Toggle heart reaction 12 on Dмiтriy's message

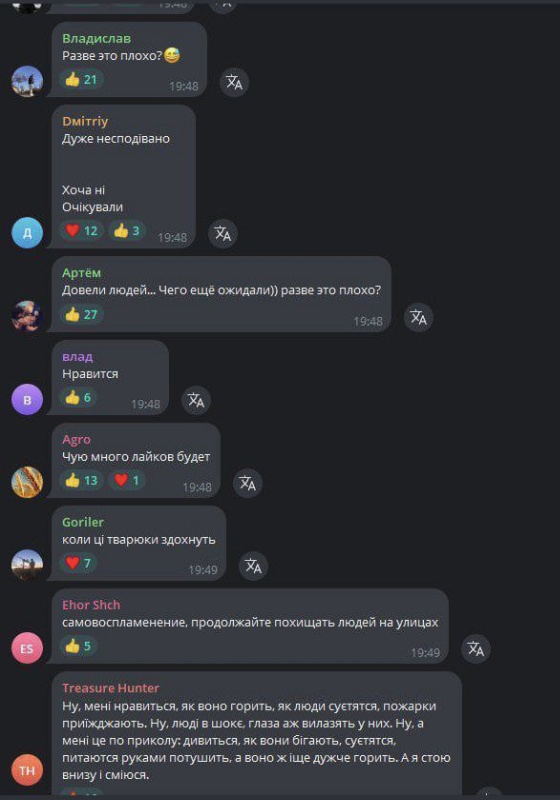pyautogui.click(x=82, y=231)
